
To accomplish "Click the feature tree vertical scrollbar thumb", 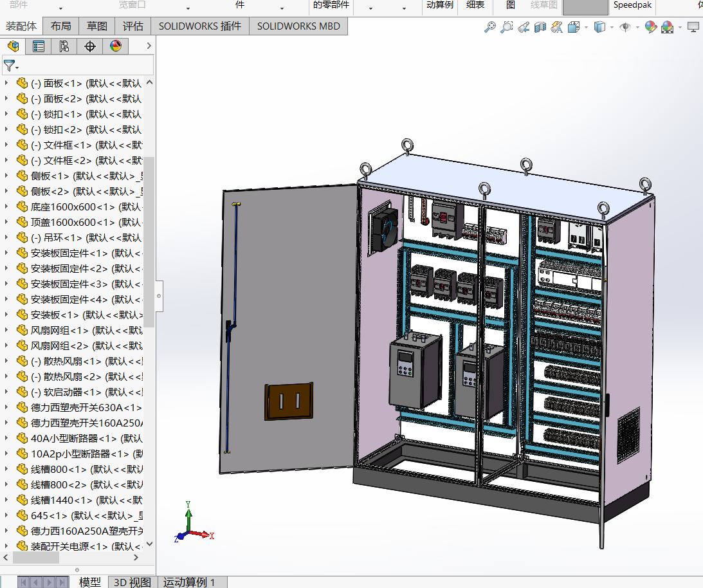I will pos(149,241).
